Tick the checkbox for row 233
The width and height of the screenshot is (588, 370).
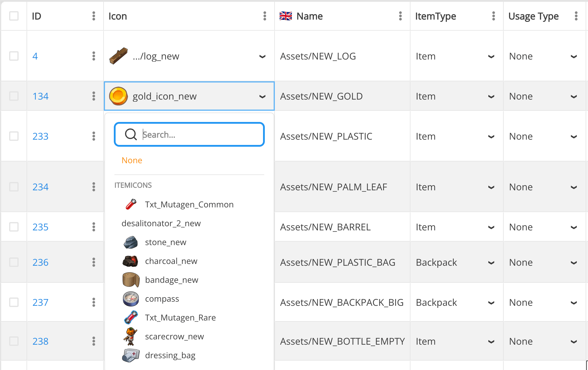pyautogui.click(x=14, y=136)
